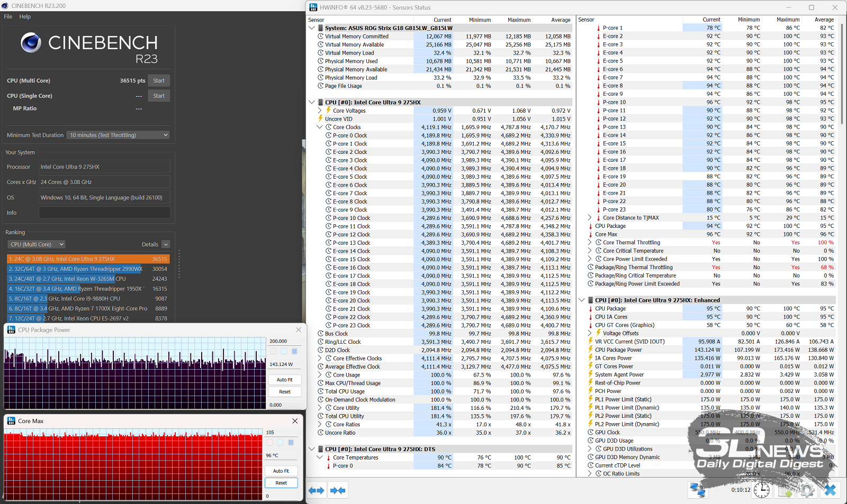This screenshot has width=847, height=504.
Task: Click Reset in Core Max graph
Action: (x=281, y=483)
